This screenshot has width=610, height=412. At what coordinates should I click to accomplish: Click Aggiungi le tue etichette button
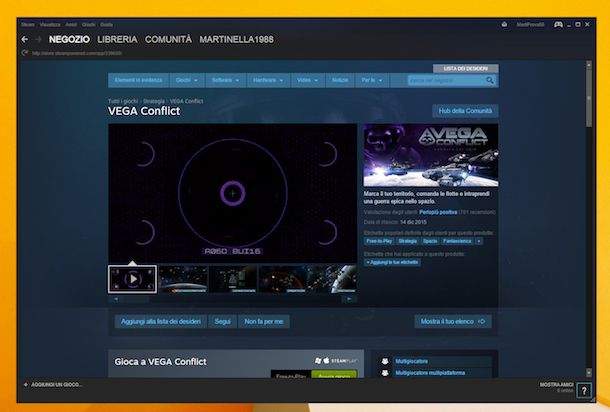coord(392,262)
